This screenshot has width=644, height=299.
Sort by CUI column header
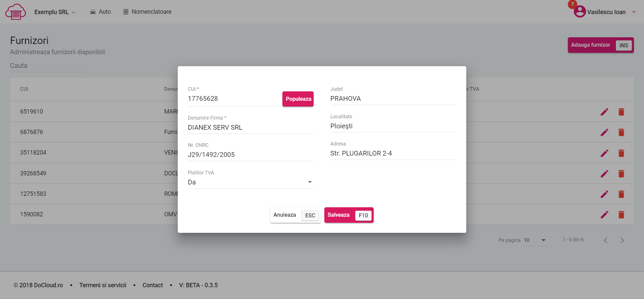(x=24, y=89)
